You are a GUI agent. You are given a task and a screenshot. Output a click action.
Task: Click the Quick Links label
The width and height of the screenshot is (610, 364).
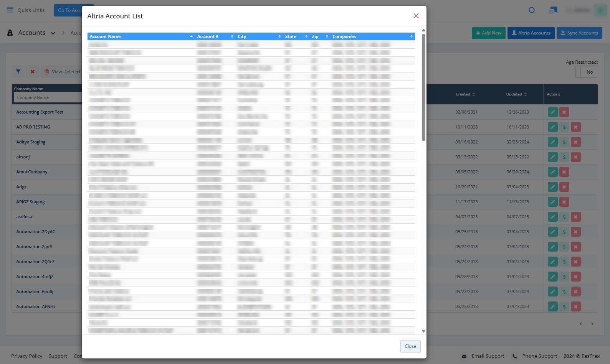[x=31, y=10]
